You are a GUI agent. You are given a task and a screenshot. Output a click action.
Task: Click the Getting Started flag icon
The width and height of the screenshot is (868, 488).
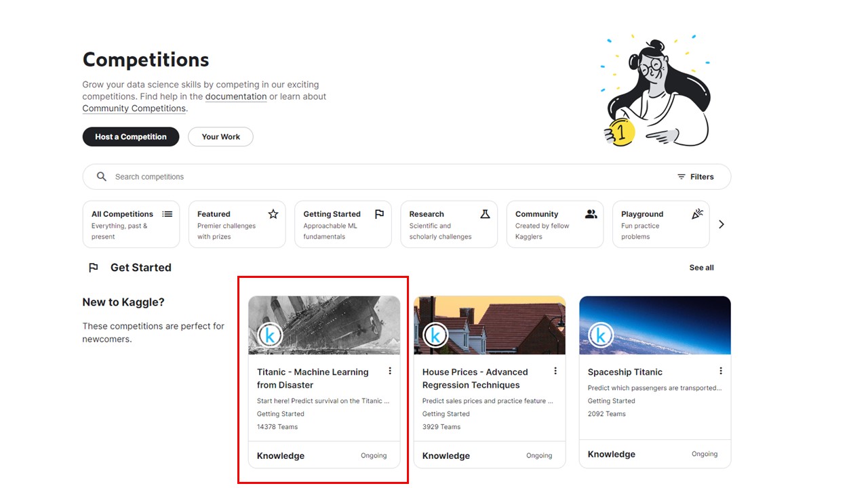point(379,213)
